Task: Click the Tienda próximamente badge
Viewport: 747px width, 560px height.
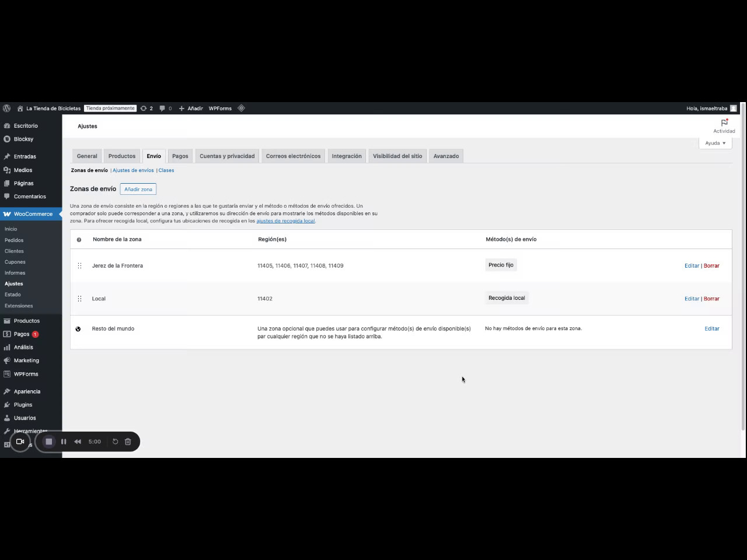Action: [110, 108]
